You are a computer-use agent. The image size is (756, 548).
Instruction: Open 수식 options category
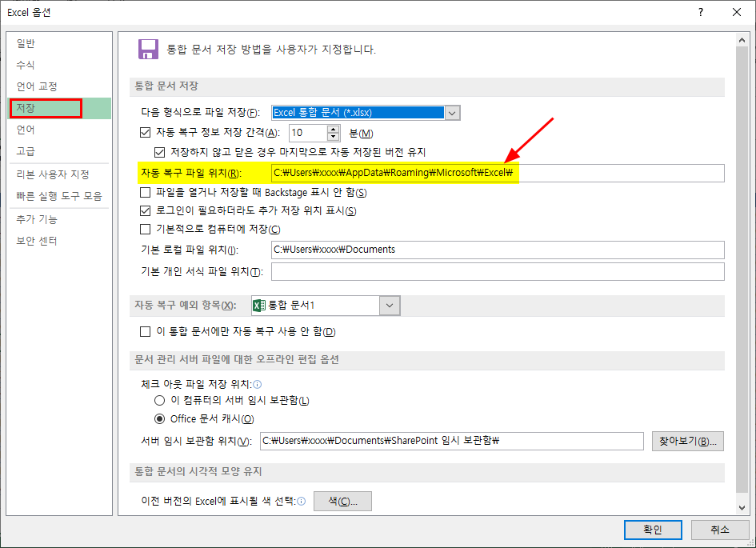(59, 65)
